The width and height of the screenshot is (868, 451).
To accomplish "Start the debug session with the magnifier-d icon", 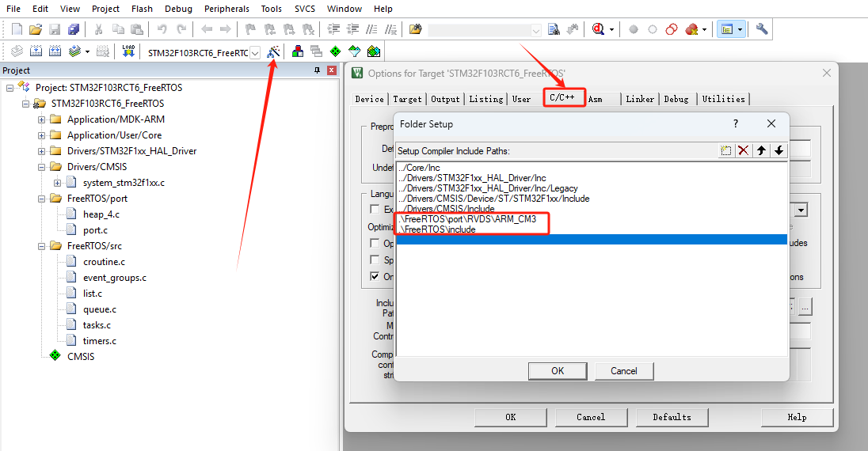I will (598, 29).
